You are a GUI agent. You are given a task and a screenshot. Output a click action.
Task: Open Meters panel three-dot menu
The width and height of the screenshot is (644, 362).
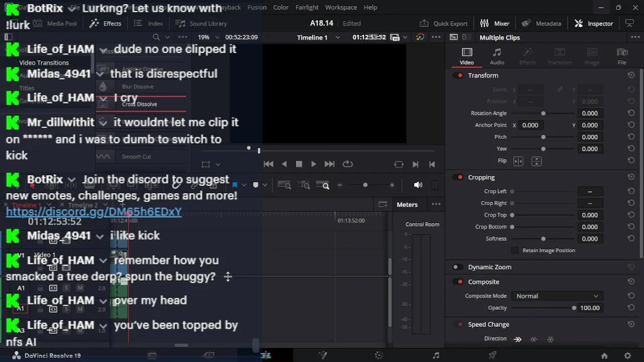pyautogui.click(x=436, y=204)
